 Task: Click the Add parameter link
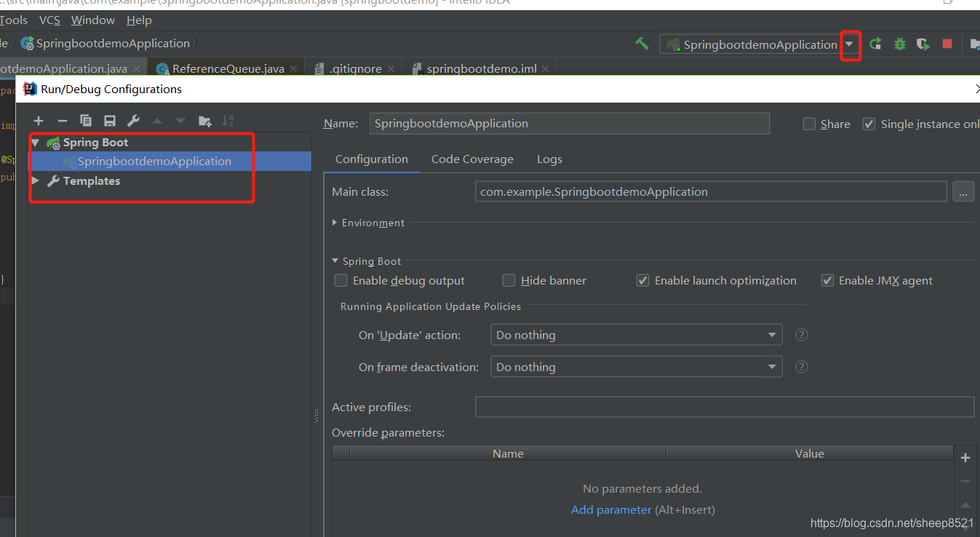click(611, 509)
